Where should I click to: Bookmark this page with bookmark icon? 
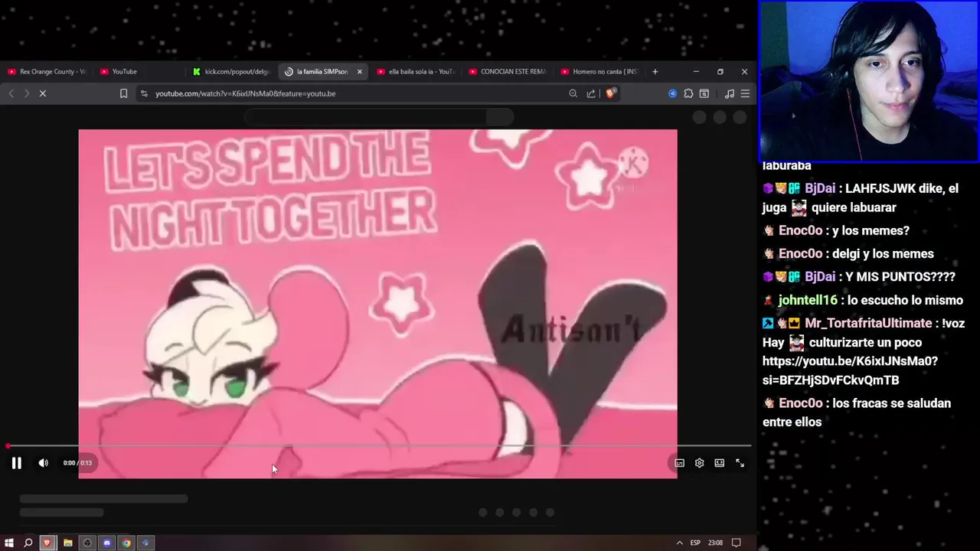[123, 93]
